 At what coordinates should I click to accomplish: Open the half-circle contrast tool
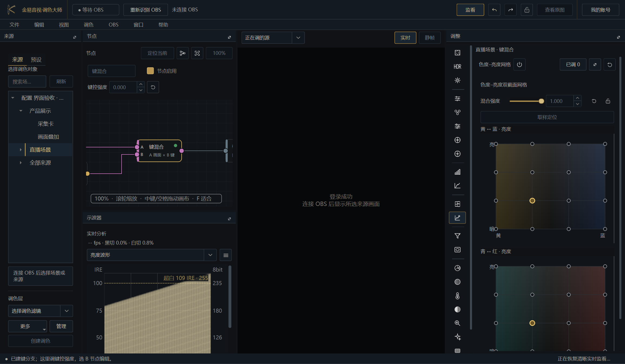coord(457,309)
